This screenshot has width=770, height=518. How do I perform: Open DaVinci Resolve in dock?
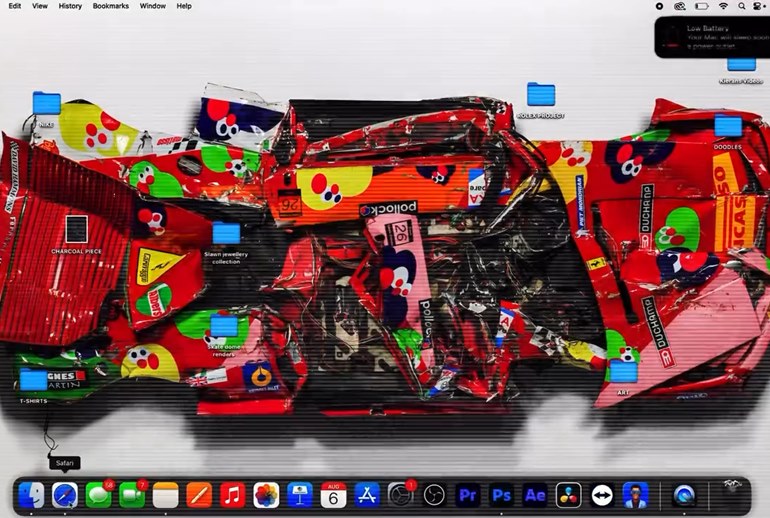click(x=568, y=495)
